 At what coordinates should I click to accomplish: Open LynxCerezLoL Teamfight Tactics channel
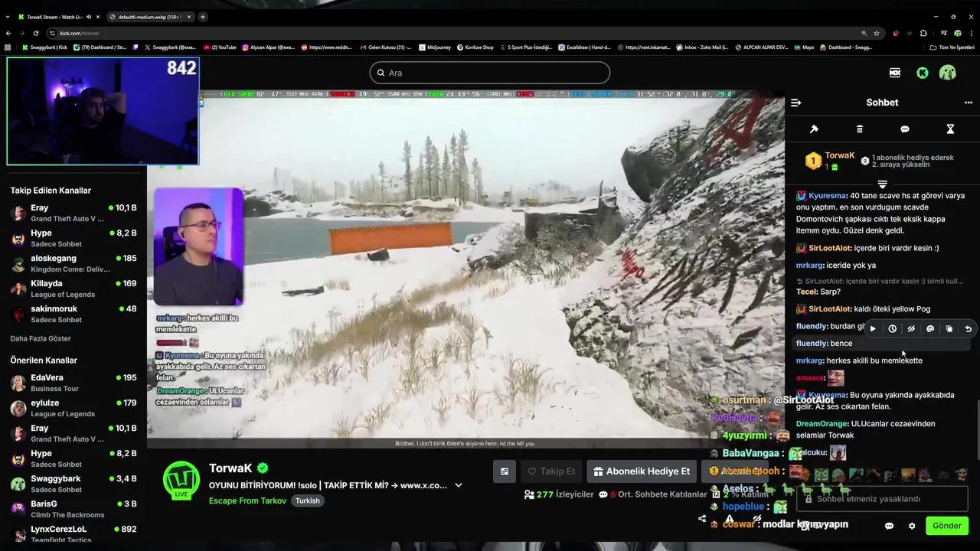coord(73,535)
